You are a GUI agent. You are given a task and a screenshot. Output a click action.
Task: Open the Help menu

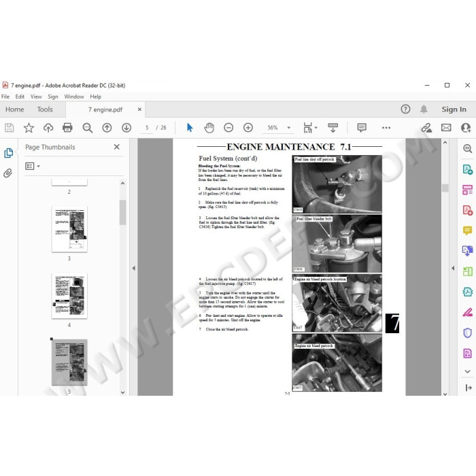[95, 97]
